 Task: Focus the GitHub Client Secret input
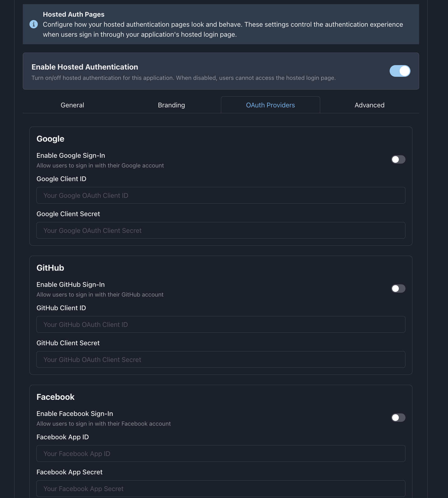click(x=221, y=359)
